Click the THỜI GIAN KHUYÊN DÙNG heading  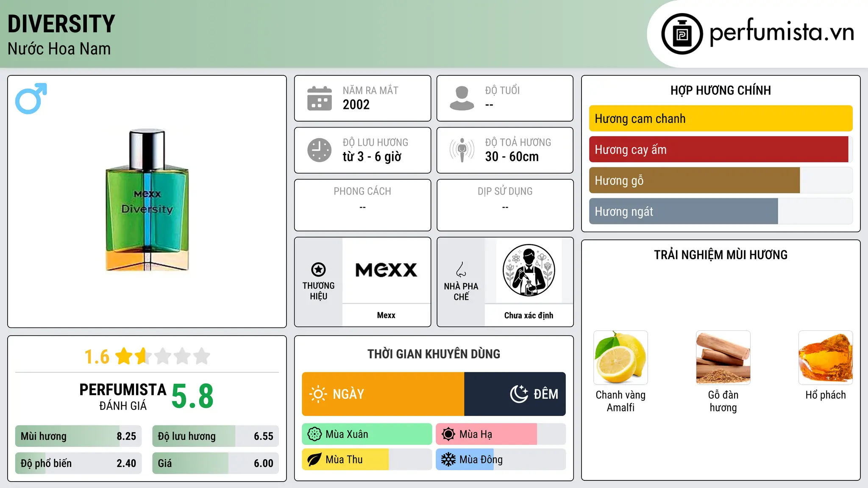[x=434, y=354]
